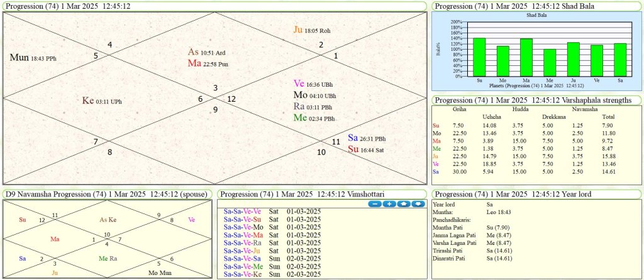Viewport: 644px width, 280px height.
Task: Click the Su bar in Shad Bala graph
Action: (480, 57)
